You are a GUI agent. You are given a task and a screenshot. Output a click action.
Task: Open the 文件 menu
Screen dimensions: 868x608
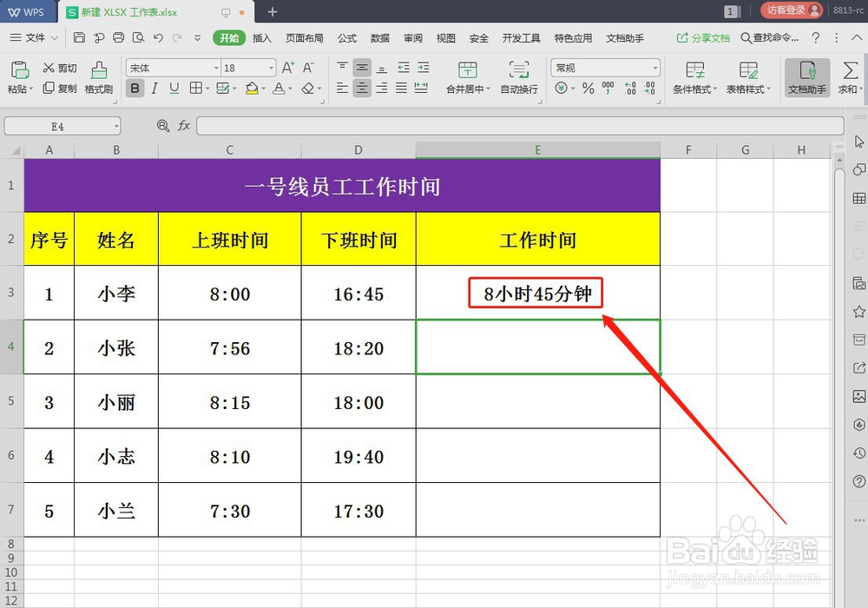point(38,38)
